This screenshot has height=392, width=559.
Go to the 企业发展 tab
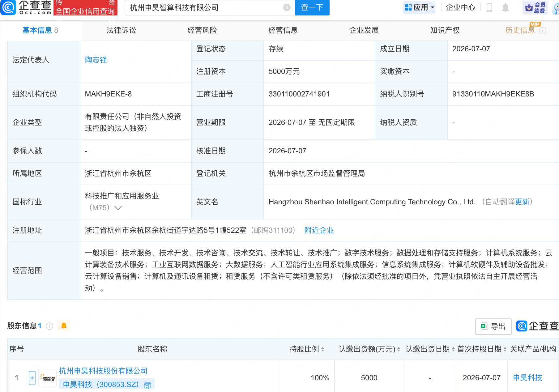pyautogui.click(x=364, y=30)
